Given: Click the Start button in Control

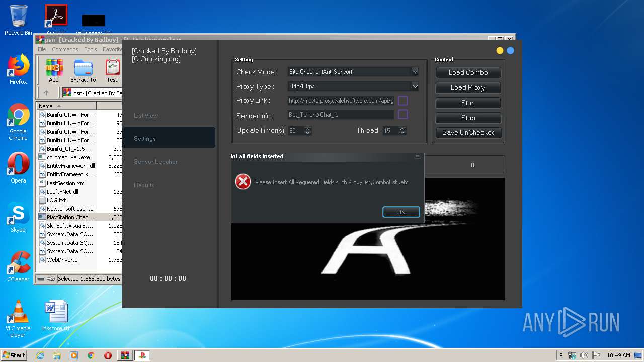Looking at the screenshot, I should 468,103.
